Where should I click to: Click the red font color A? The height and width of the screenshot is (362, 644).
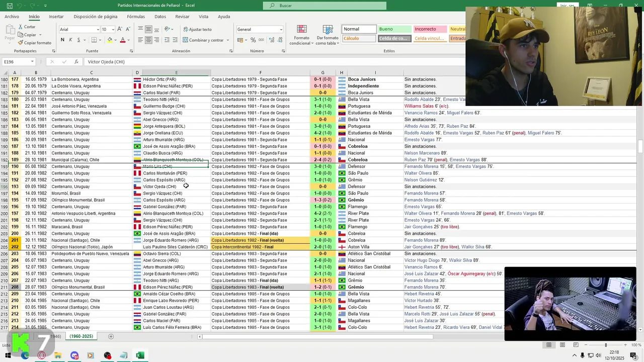point(123,40)
